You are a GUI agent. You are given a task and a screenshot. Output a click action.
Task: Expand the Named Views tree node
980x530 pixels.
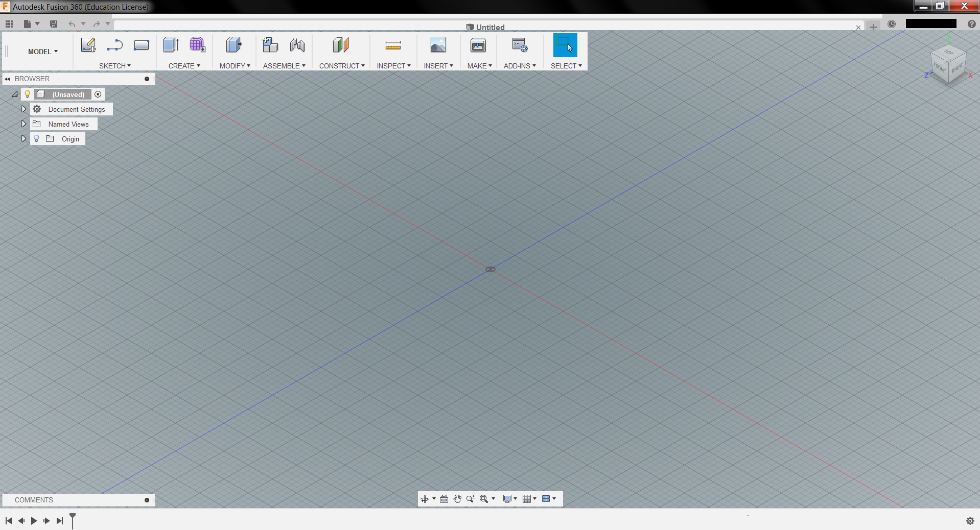pyautogui.click(x=23, y=124)
